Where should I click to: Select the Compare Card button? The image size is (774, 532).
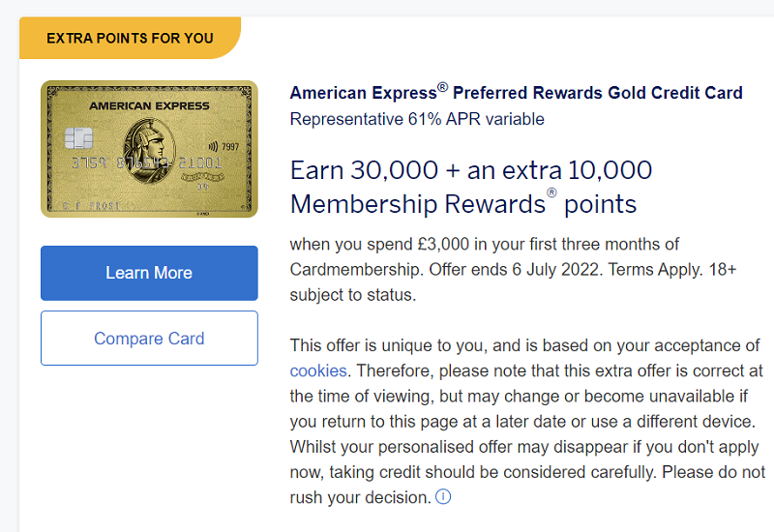pos(149,338)
